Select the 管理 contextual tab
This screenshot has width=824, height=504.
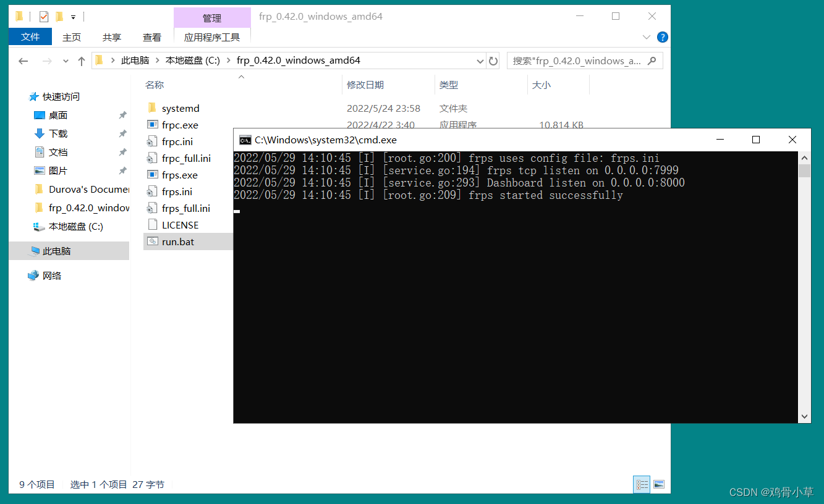click(x=212, y=18)
